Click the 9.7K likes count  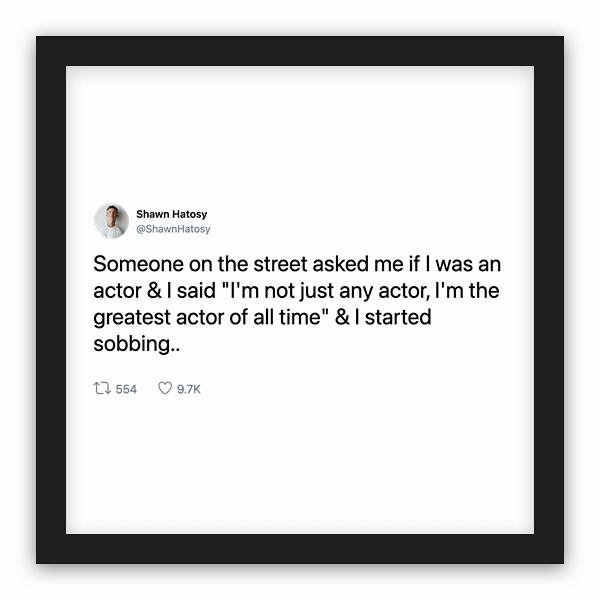pyautogui.click(x=188, y=389)
